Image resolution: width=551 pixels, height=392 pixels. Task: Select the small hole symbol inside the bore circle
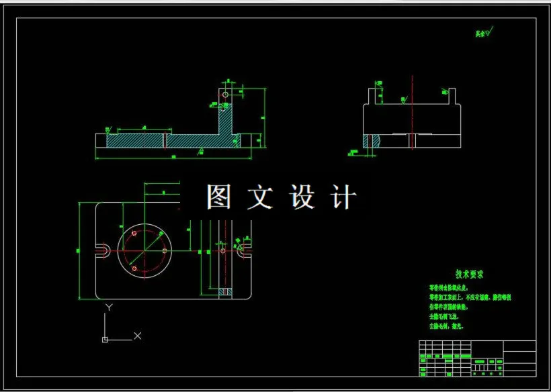(x=134, y=232)
